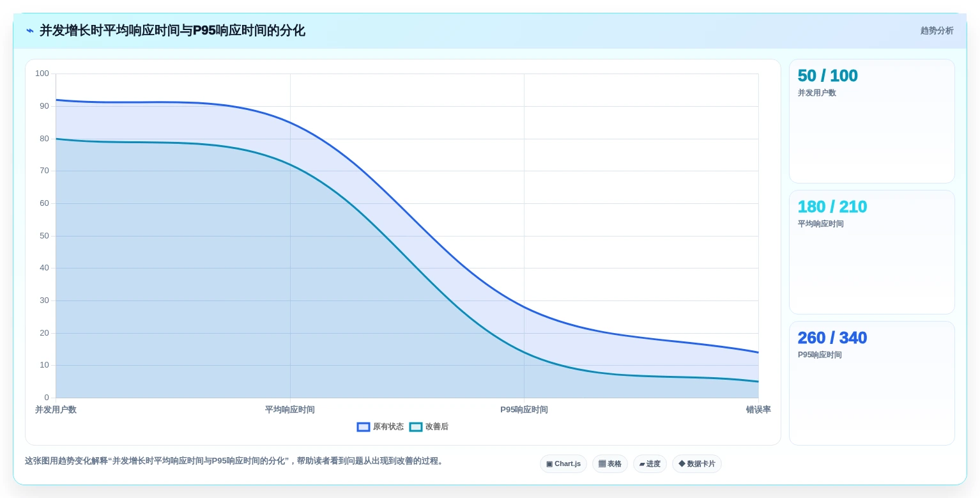Select the 数据卡片 tag chip
980x498 pixels.
697,463
